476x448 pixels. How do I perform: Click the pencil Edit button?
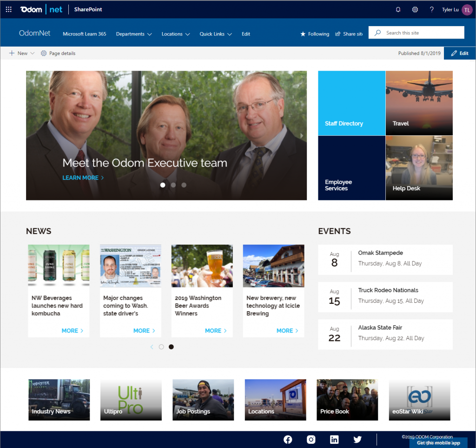(x=460, y=53)
